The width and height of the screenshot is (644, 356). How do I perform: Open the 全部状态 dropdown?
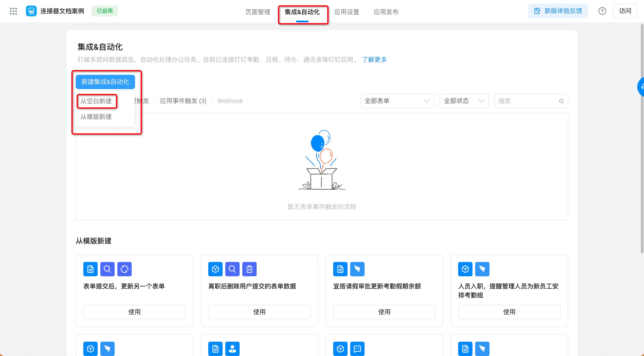(x=464, y=101)
